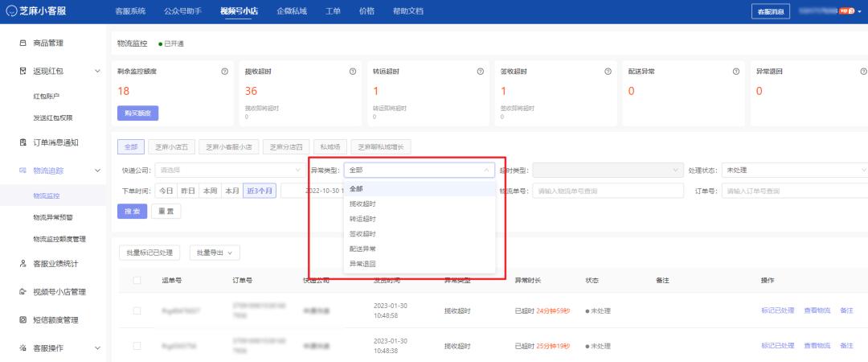Switch to 企微私域 top tab

pos(292,11)
